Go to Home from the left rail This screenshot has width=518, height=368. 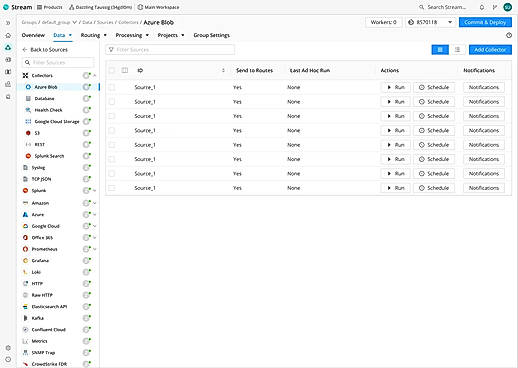(x=8, y=35)
